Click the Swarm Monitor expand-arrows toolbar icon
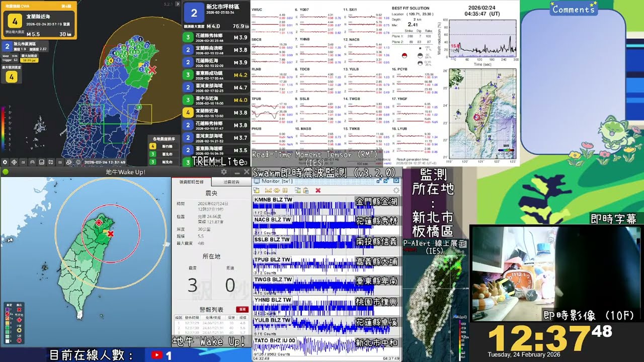Viewport: 644px width, 362px height. [277, 190]
